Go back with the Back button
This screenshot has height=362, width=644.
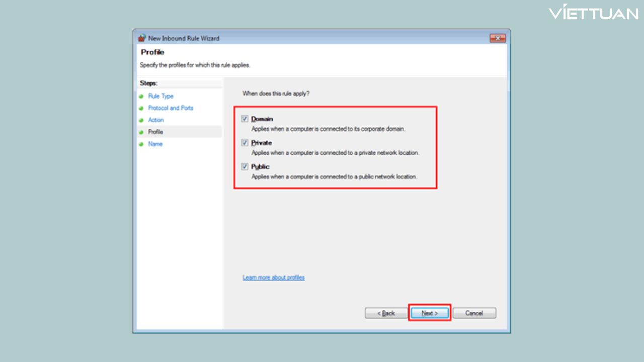386,313
